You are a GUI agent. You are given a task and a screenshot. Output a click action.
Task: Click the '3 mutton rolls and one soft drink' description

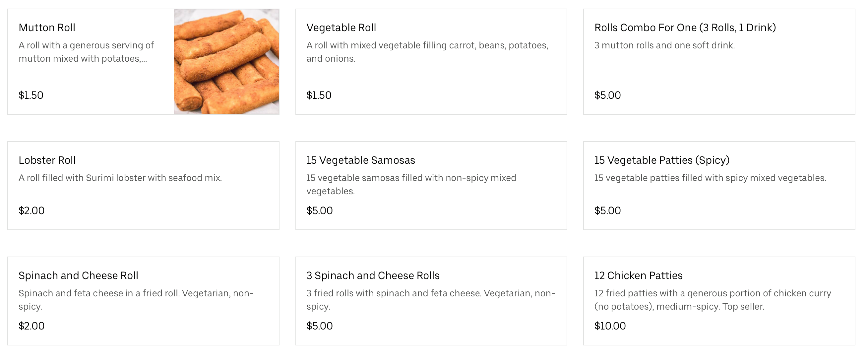664,45
